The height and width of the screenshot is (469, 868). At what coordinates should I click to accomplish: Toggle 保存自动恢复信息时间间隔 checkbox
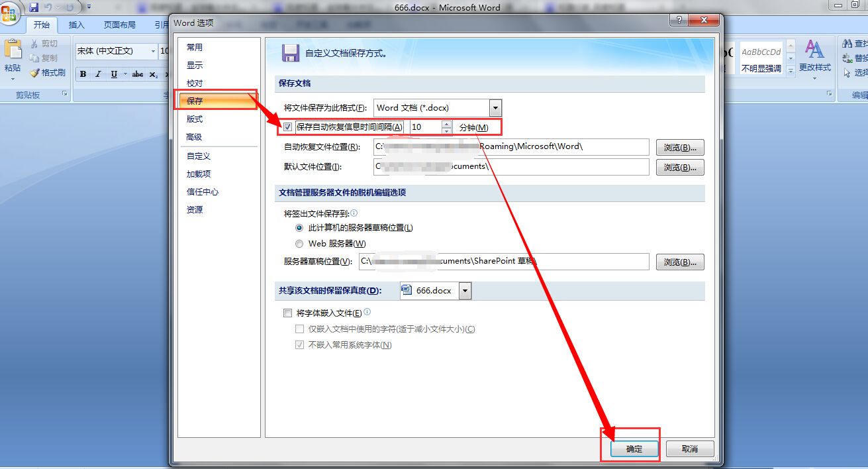(x=287, y=127)
